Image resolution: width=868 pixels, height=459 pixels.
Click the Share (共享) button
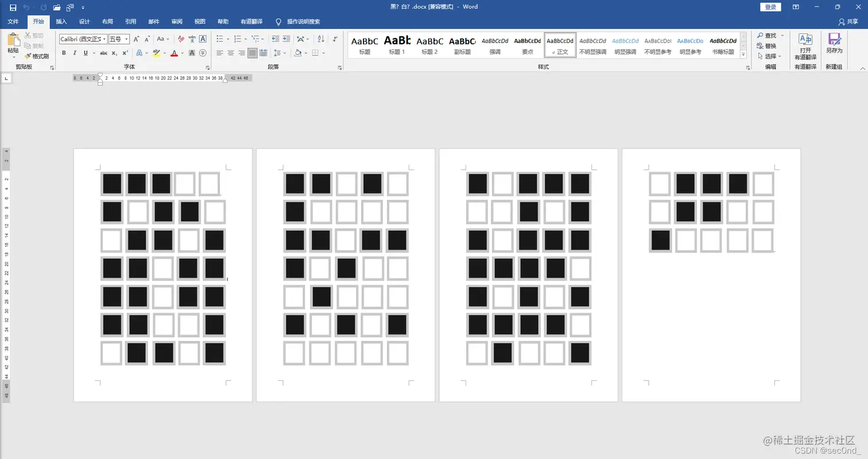pyautogui.click(x=848, y=22)
